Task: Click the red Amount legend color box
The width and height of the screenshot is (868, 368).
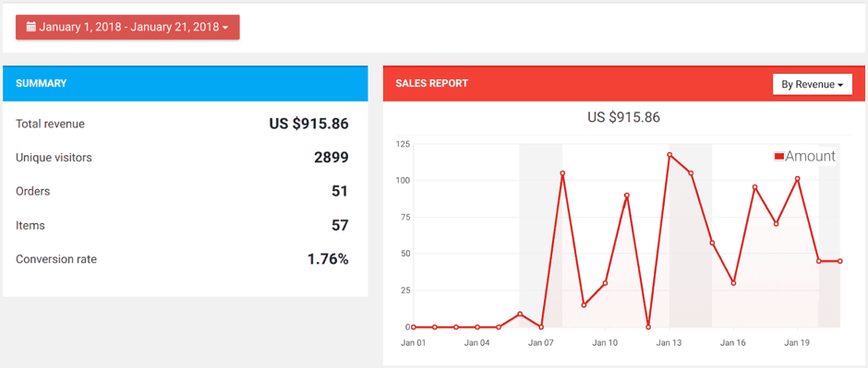Action: pos(778,157)
